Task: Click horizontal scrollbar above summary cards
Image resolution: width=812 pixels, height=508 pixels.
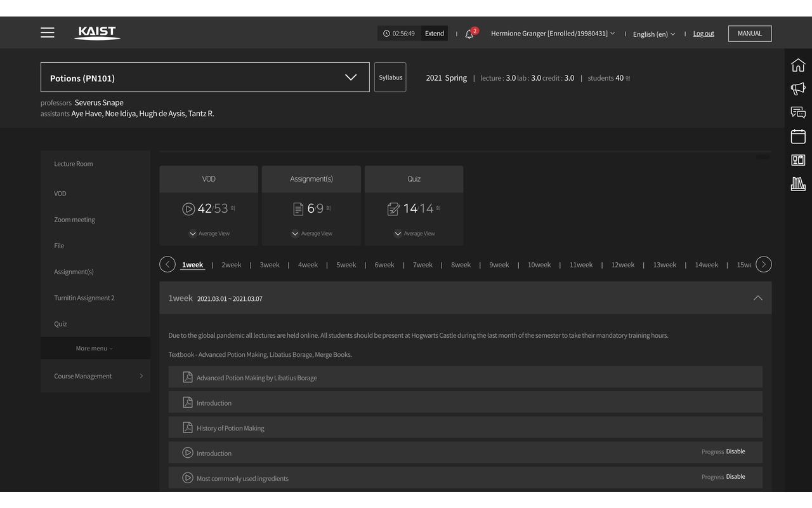Action: click(x=466, y=152)
